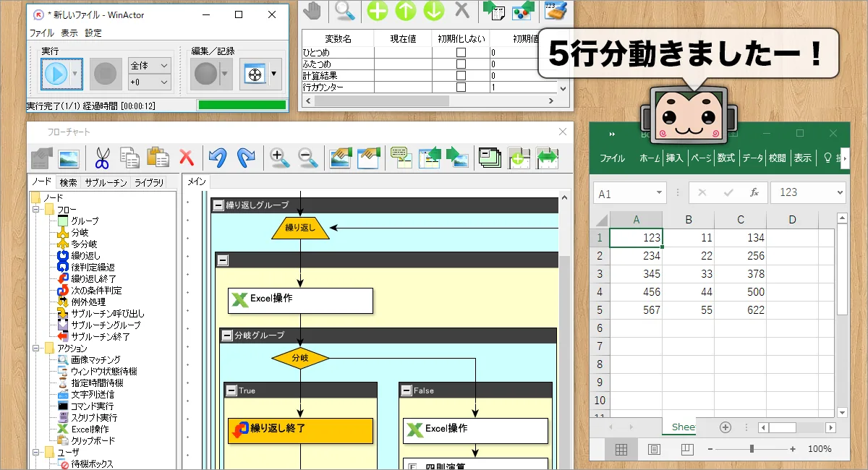Collapse the アクション tree folder

36,349
